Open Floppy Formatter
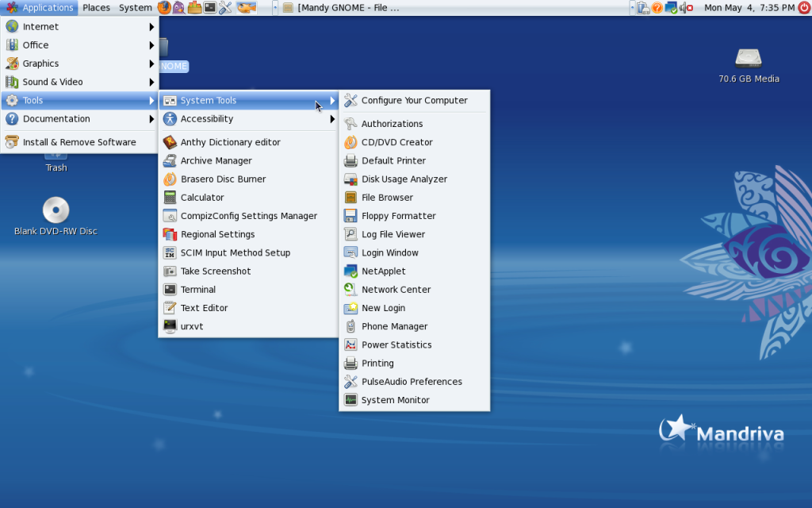 [x=414, y=216]
